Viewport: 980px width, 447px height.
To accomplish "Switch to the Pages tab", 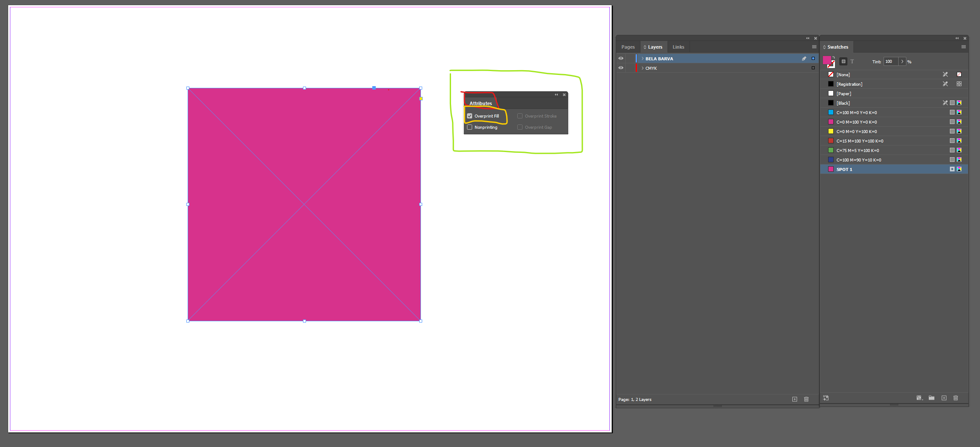I will pyautogui.click(x=628, y=47).
